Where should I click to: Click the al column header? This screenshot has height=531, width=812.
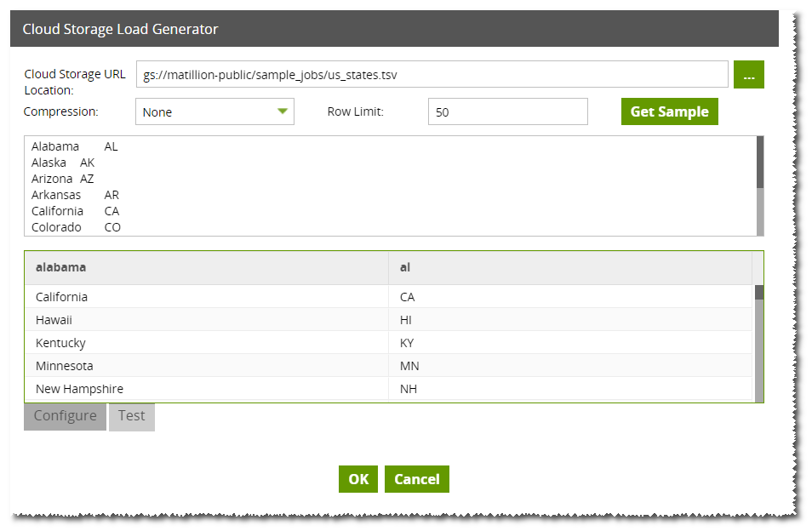(570, 267)
